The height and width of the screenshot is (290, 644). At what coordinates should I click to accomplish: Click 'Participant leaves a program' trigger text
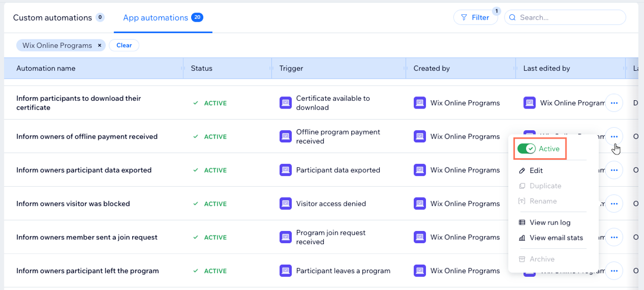point(343,270)
